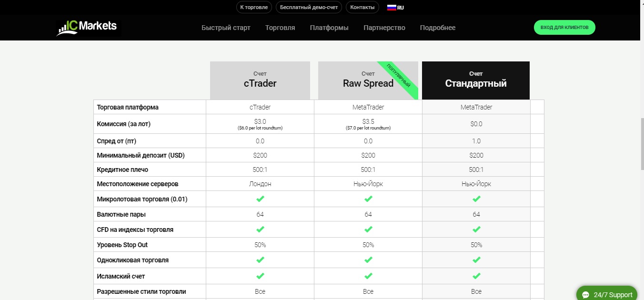Click the IC Markets logo
Screen dimensions: 644x300
click(x=88, y=27)
